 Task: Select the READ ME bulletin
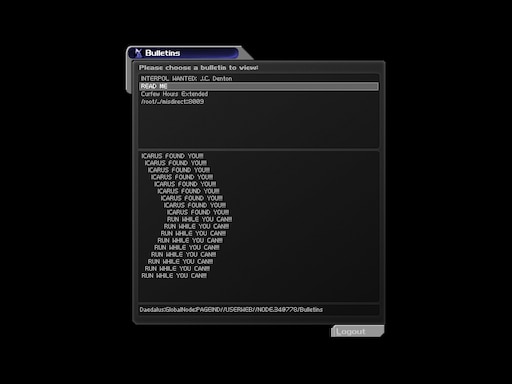[259, 86]
